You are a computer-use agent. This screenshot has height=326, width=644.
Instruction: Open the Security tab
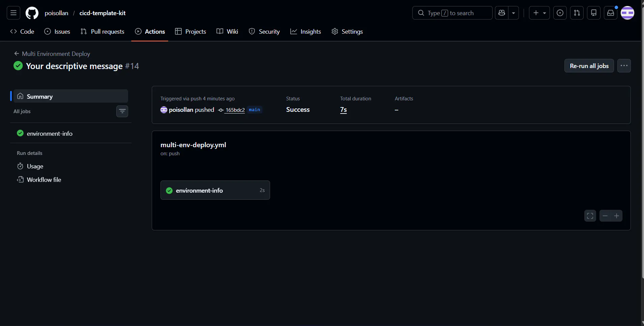[264, 31]
